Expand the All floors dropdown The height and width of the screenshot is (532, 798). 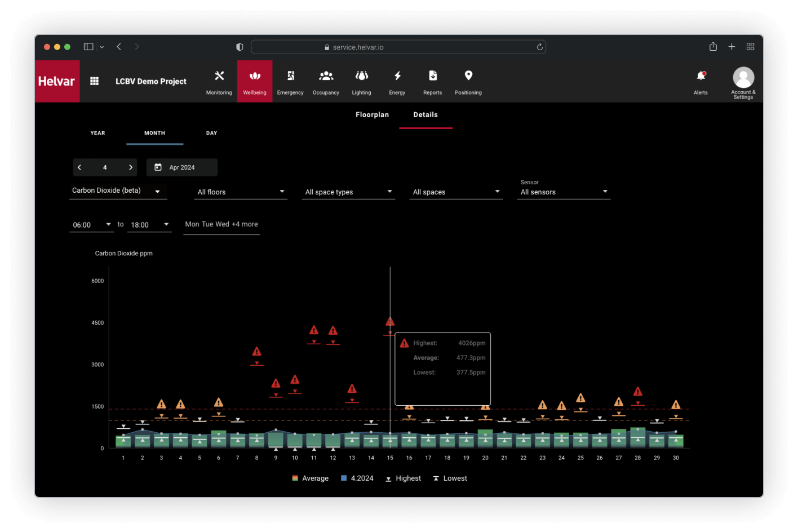coord(241,192)
